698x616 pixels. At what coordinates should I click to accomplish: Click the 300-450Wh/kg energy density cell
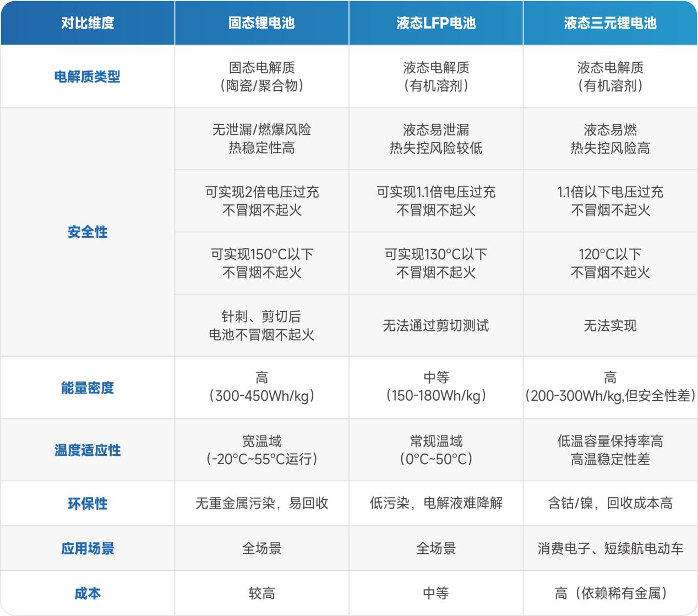[x=261, y=388]
